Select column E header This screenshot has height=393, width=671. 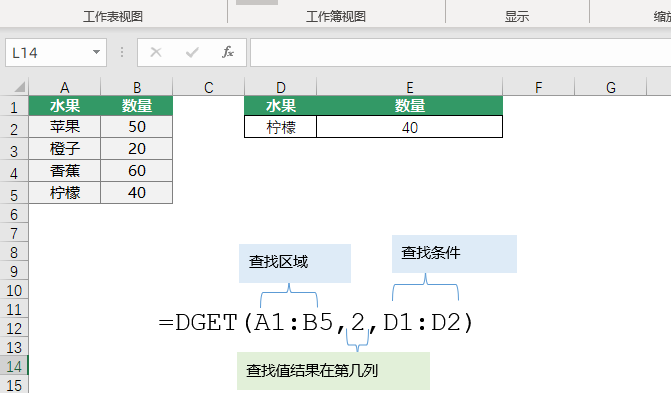(x=410, y=87)
